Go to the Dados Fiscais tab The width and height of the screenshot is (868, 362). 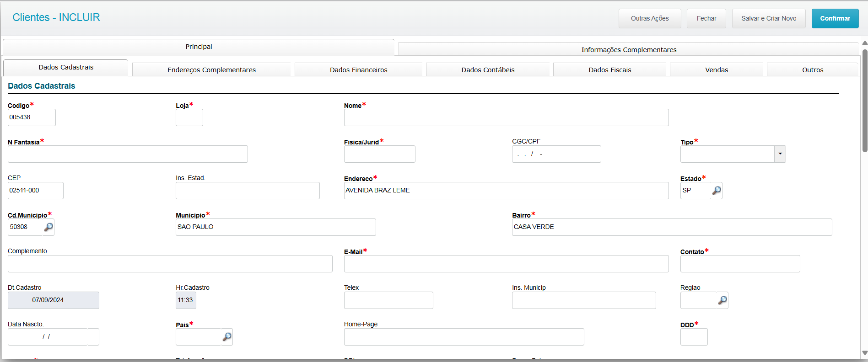pos(609,70)
